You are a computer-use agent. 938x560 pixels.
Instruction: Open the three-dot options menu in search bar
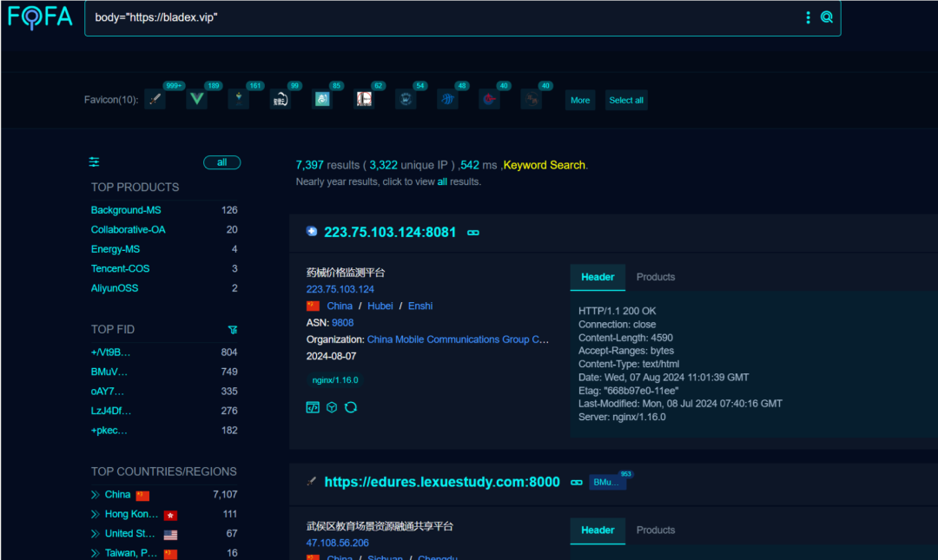[809, 17]
